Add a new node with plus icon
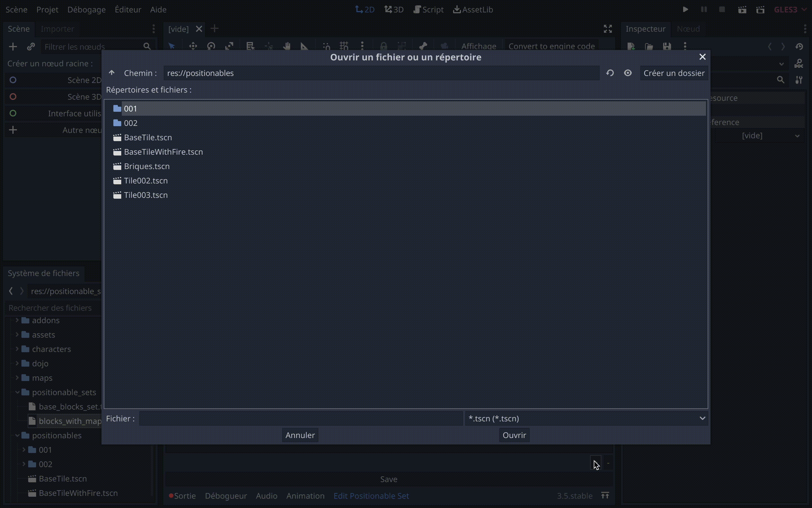Screen dimensions: 812x508 (13, 46)
